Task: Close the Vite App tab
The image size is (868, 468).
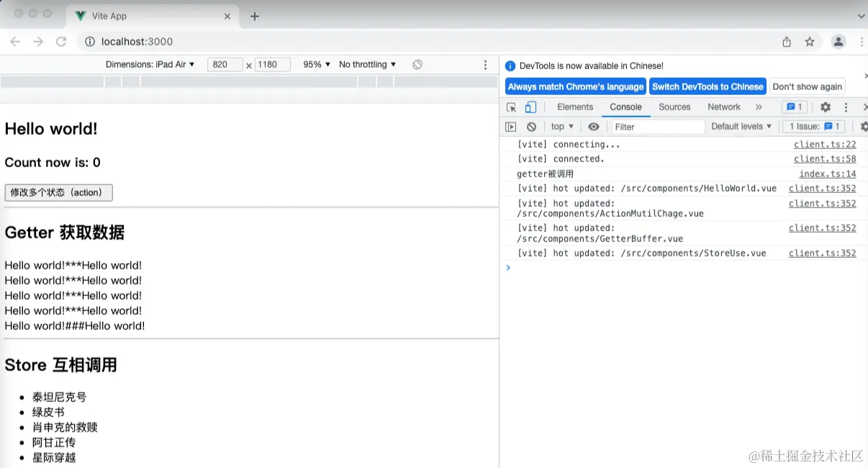Action: (x=227, y=16)
